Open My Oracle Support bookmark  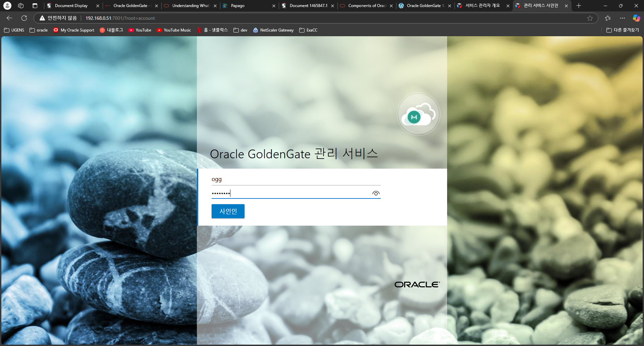[74, 30]
